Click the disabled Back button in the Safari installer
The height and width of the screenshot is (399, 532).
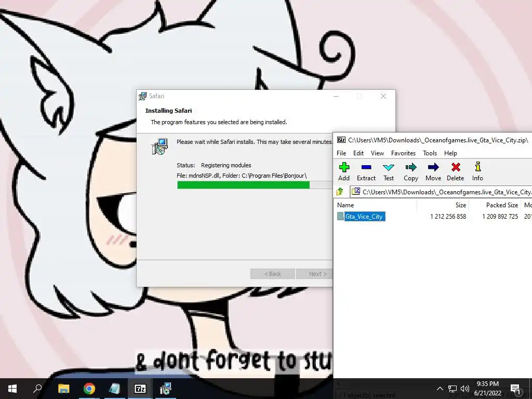[272, 274]
